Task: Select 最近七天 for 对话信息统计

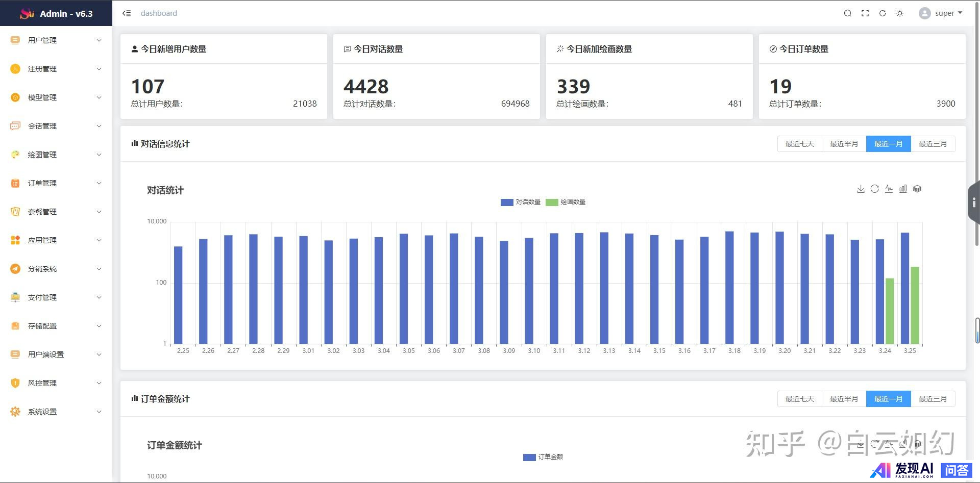Action: click(799, 144)
